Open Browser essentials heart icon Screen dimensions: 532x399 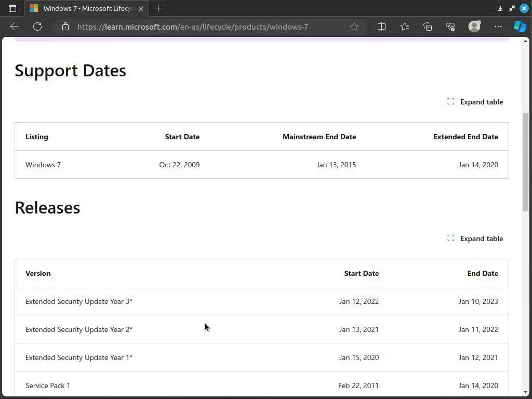450,26
